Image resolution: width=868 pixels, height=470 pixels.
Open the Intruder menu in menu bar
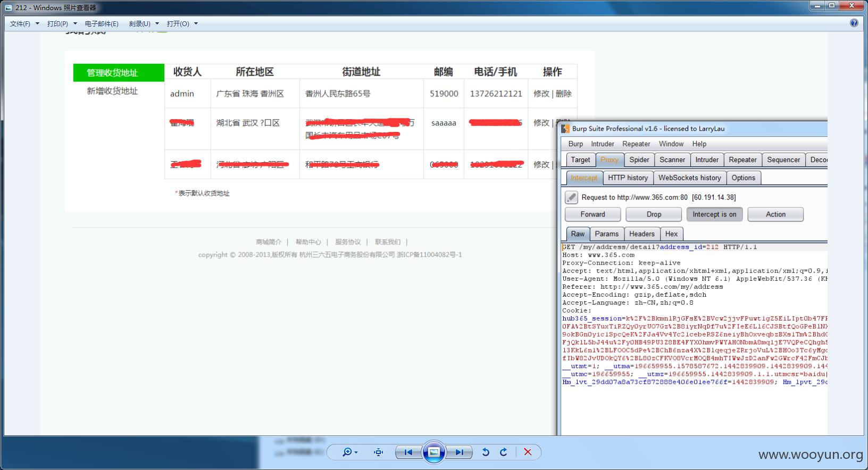pos(603,144)
